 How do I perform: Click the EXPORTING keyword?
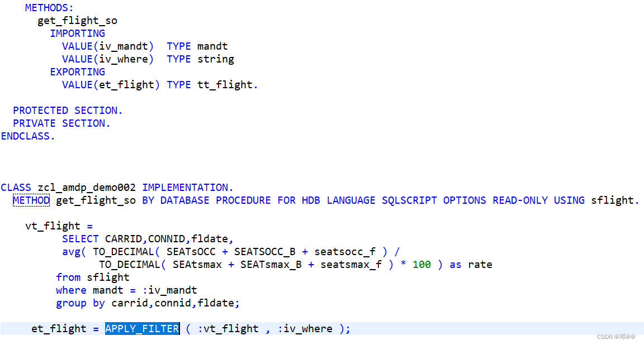click(x=77, y=71)
